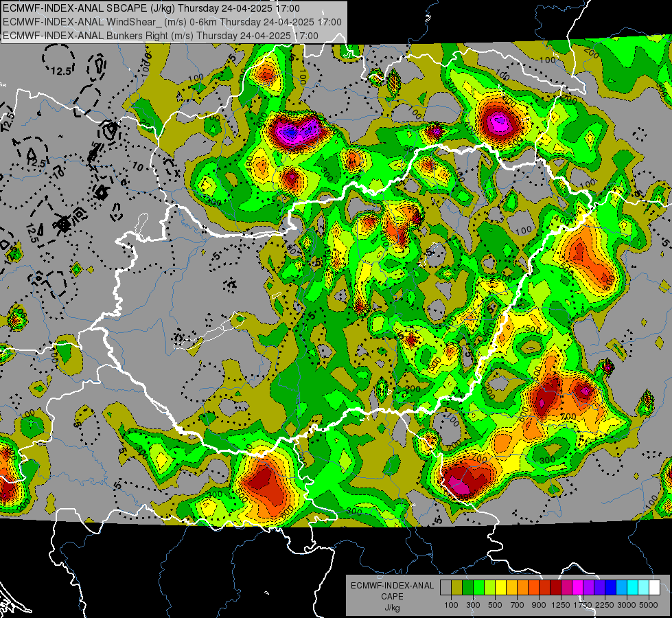Image resolution: width=672 pixels, height=618 pixels.
Task: Click the SBCAPE header line at top
Action: pyautogui.click(x=151, y=8)
